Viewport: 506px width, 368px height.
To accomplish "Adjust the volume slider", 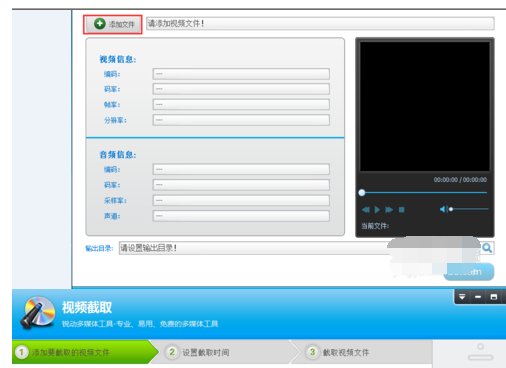I will [x=469, y=209].
